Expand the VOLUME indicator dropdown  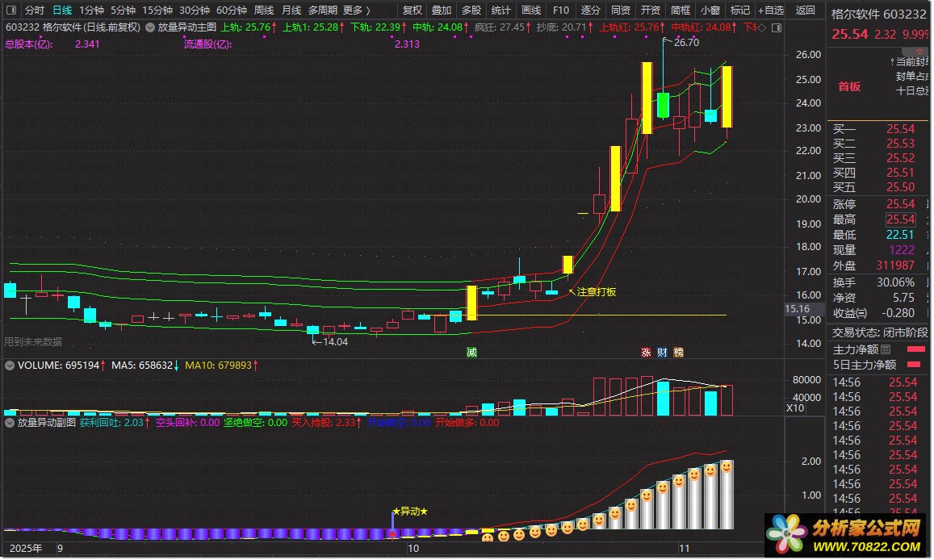coord(10,366)
